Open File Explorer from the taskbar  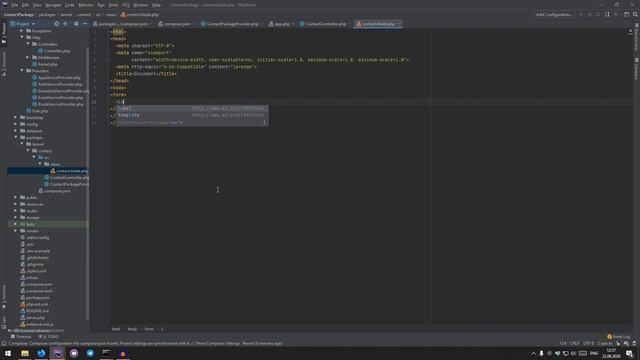pos(25,353)
